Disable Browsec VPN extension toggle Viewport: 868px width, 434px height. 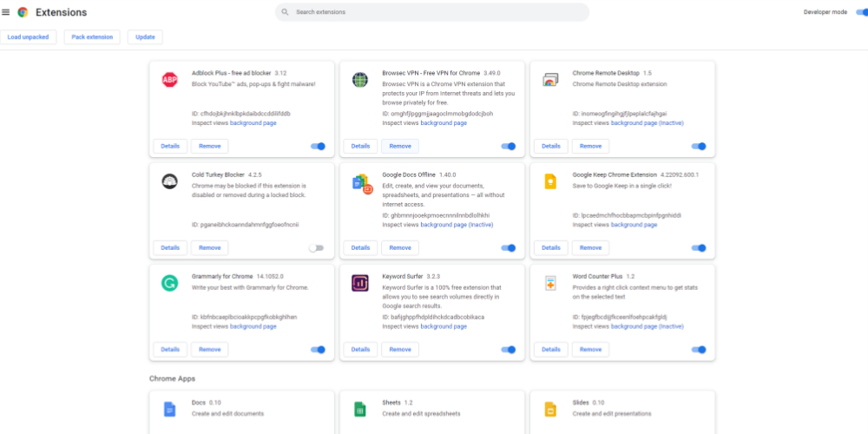coord(508,146)
